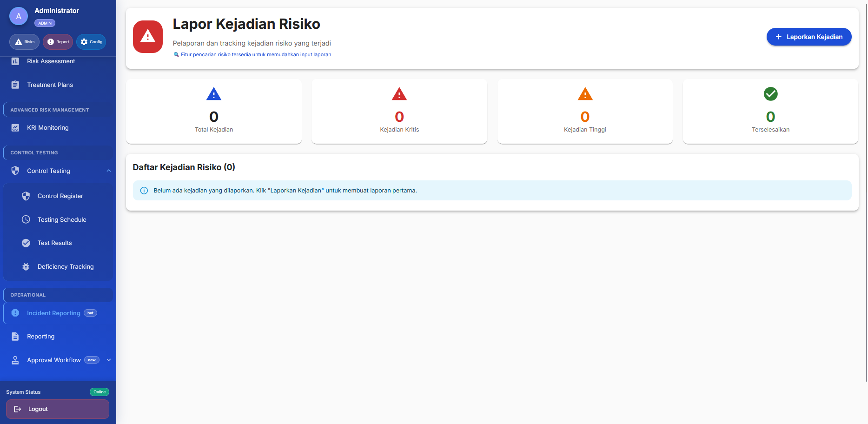Click the risk search feature hint link
868x424 pixels.
pyautogui.click(x=255, y=55)
